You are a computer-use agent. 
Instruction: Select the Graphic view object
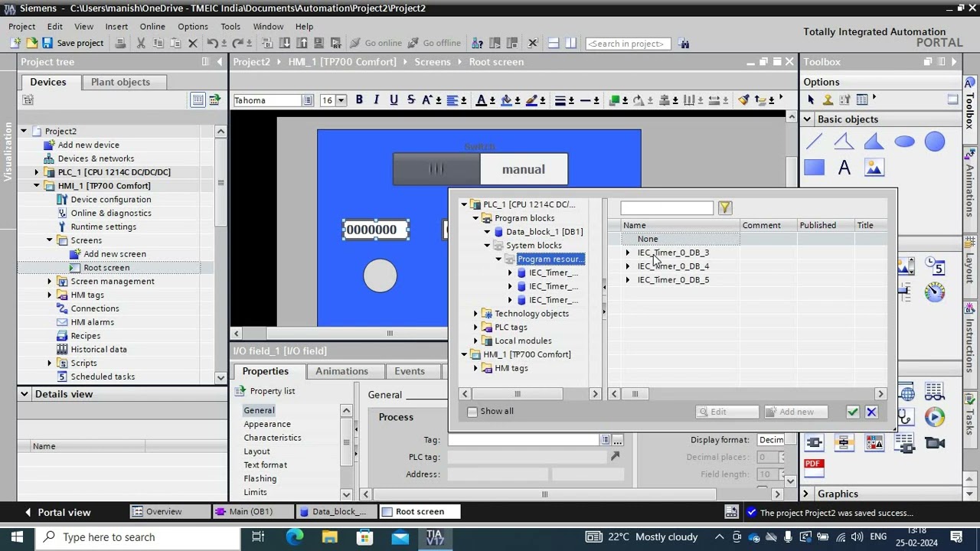pyautogui.click(x=874, y=168)
